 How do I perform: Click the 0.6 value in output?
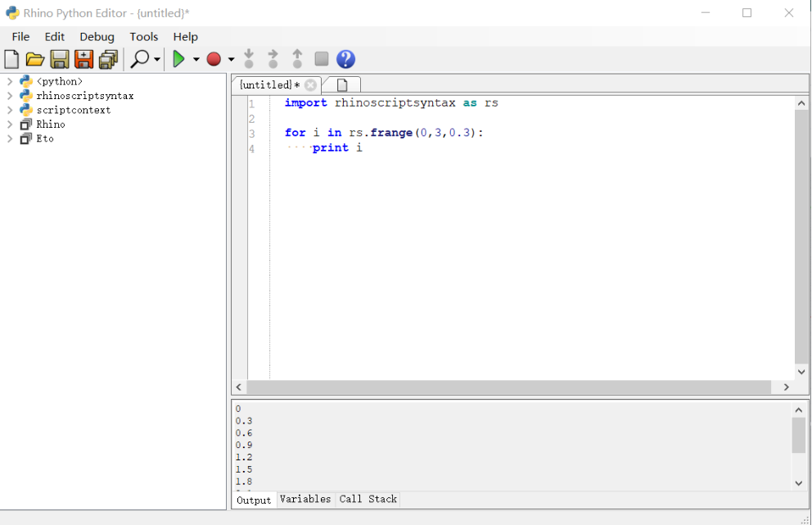click(x=244, y=433)
